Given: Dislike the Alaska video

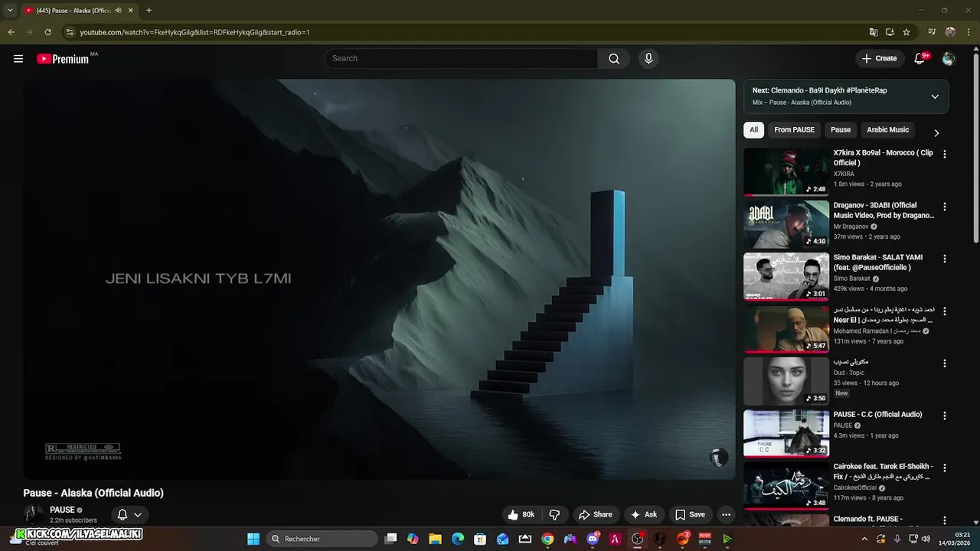Looking at the screenshot, I should click(x=555, y=515).
